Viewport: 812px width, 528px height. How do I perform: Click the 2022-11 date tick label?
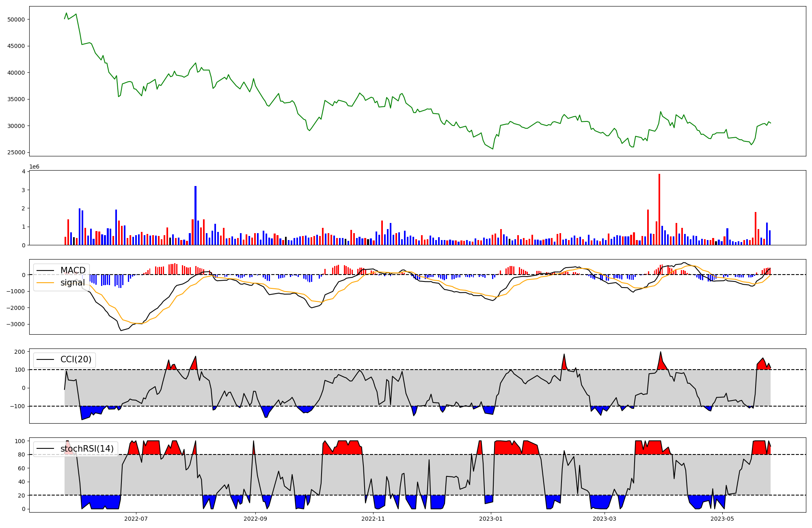[x=373, y=519]
